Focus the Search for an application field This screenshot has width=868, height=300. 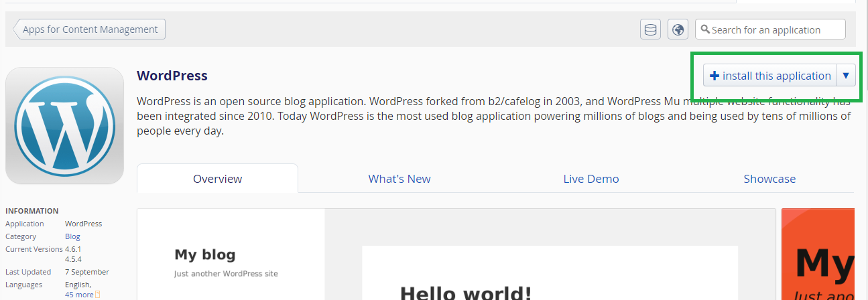(x=771, y=29)
